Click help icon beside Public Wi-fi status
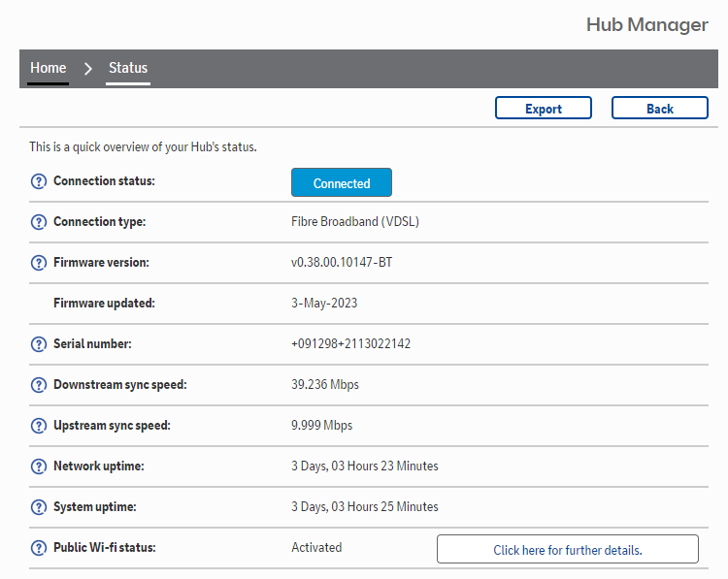The width and height of the screenshot is (728, 579). (x=39, y=548)
